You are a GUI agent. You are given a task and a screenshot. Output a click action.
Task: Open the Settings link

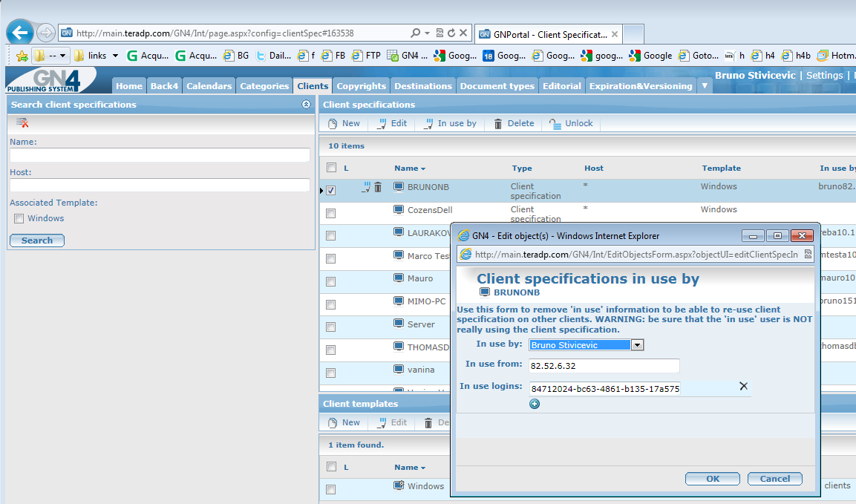824,76
